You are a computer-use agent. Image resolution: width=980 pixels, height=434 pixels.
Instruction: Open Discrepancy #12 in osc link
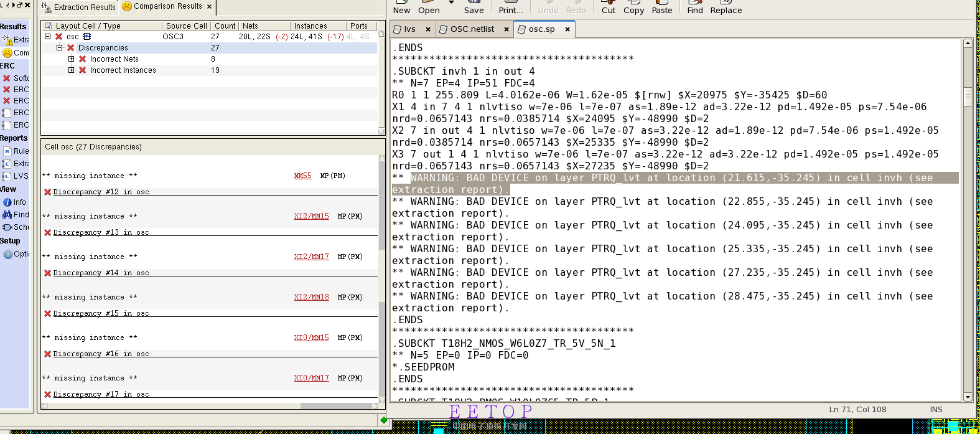pos(101,192)
